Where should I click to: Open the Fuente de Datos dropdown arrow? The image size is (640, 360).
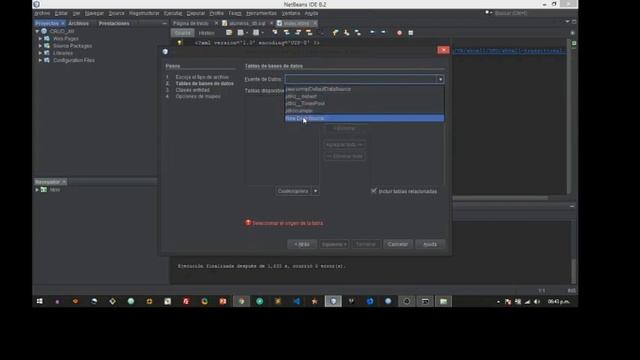(x=440, y=79)
